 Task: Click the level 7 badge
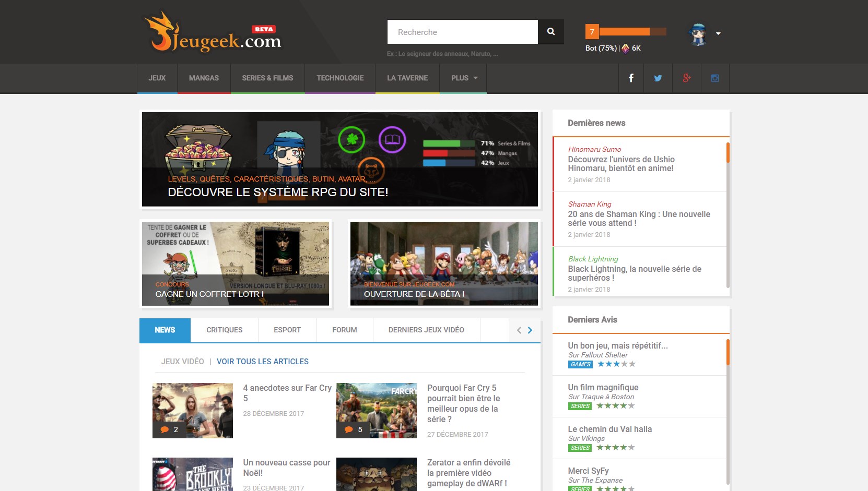click(592, 32)
